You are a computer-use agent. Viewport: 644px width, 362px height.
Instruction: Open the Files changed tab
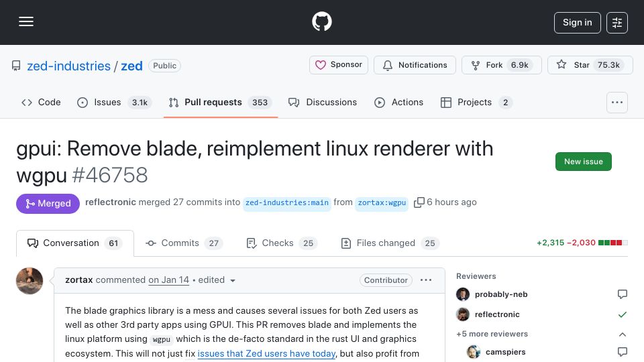(390, 243)
